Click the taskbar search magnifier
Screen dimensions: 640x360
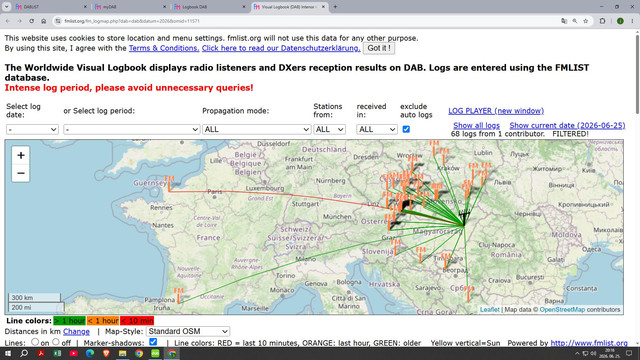click(24, 353)
